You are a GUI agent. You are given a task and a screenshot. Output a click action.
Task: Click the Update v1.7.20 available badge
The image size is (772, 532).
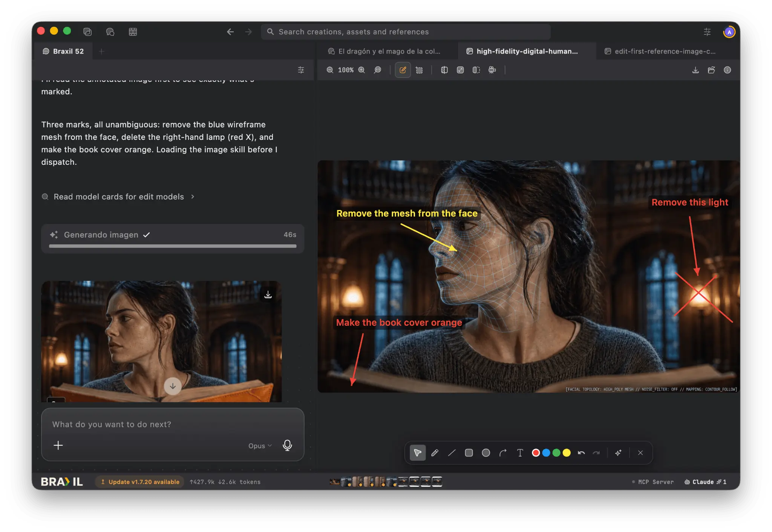coord(140,482)
